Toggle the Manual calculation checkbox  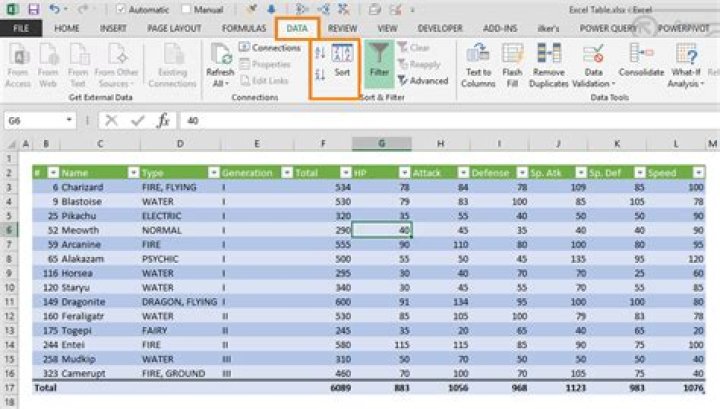point(189,9)
